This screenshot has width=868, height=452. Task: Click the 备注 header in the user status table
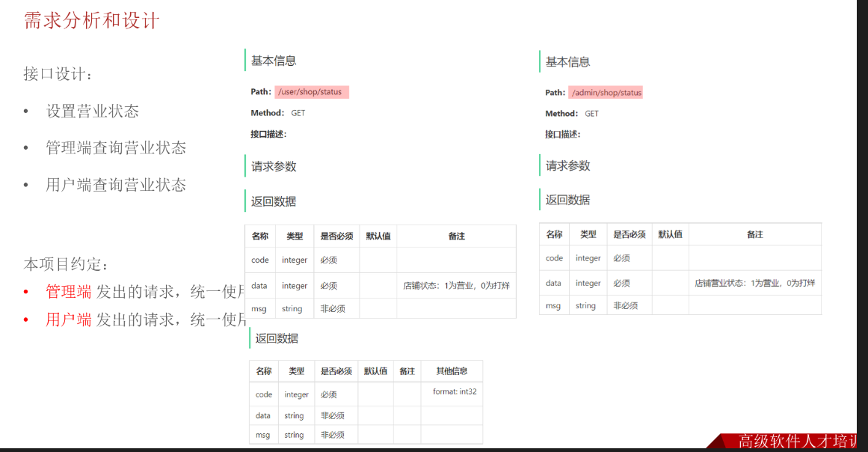456,236
